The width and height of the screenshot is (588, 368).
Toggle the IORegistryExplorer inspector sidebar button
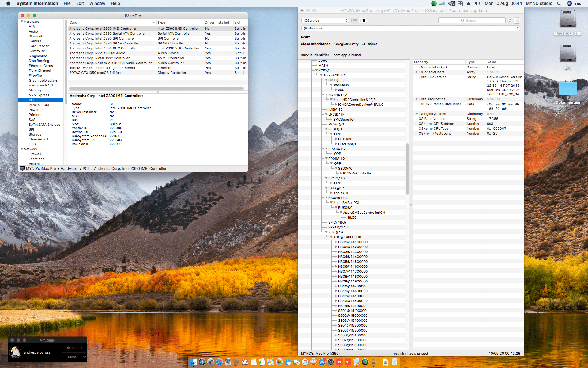click(517, 21)
